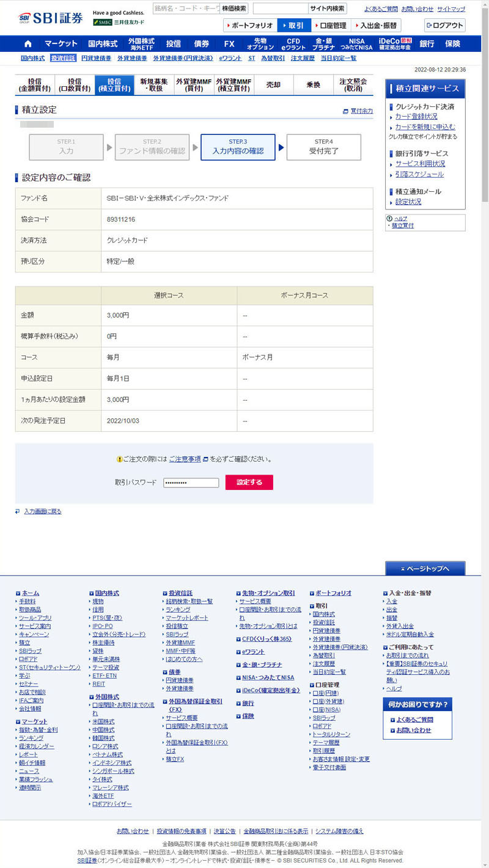Click the 入力画面に戻る return arrow
489x868 pixels.
coord(18,511)
